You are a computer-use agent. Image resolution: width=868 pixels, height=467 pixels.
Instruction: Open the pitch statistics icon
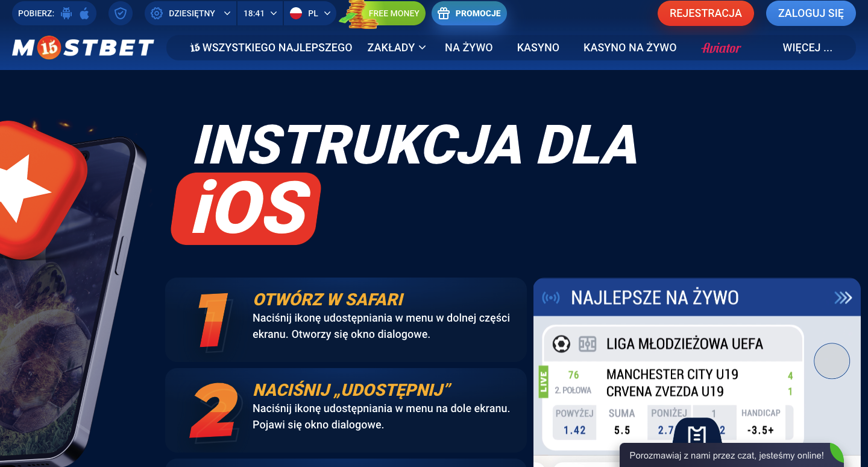588,343
